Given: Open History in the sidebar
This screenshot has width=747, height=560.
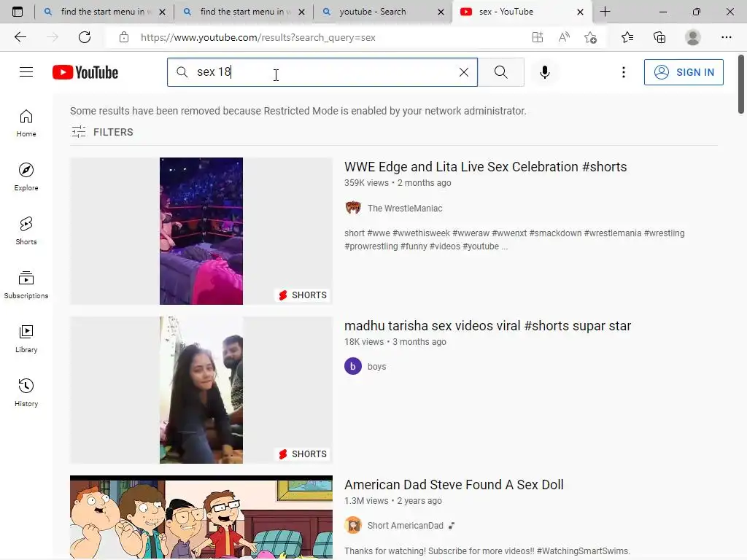Looking at the screenshot, I should point(26,392).
